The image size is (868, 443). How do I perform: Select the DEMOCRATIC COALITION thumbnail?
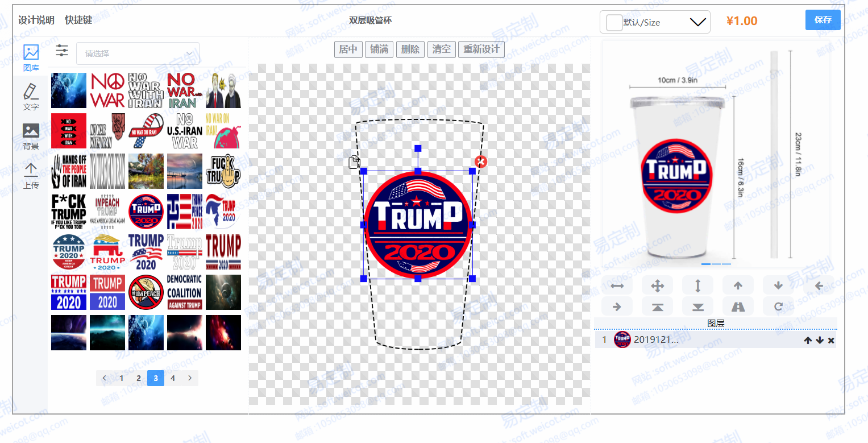(x=185, y=292)
